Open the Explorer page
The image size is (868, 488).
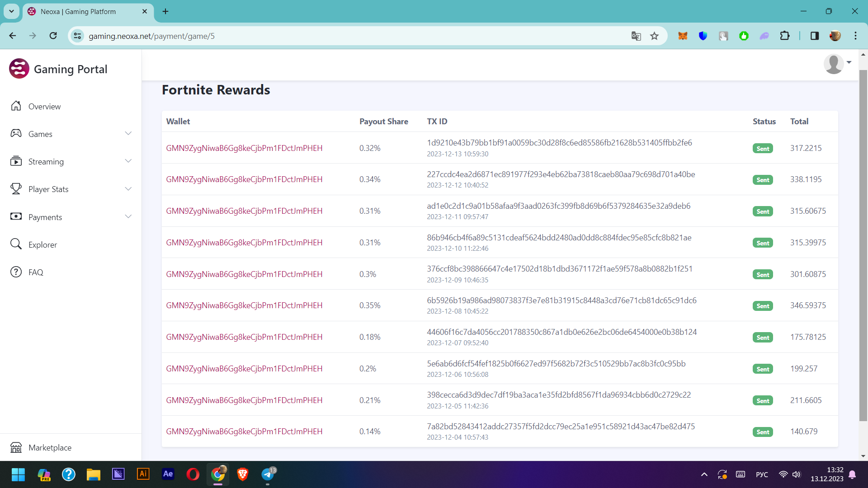42,244
